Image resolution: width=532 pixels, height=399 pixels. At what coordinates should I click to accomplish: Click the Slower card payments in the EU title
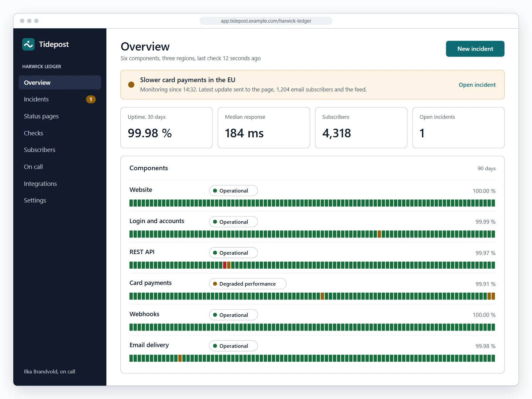pos(188,80)
